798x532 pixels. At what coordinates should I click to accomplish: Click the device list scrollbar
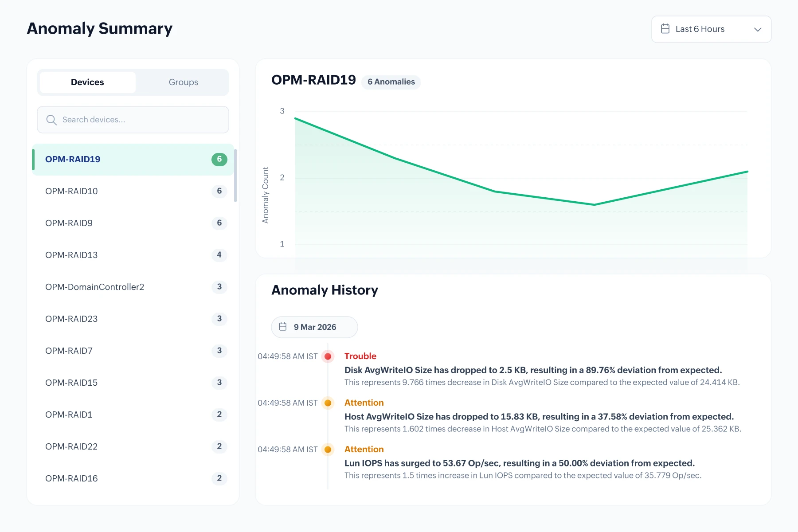click(235, 176)
